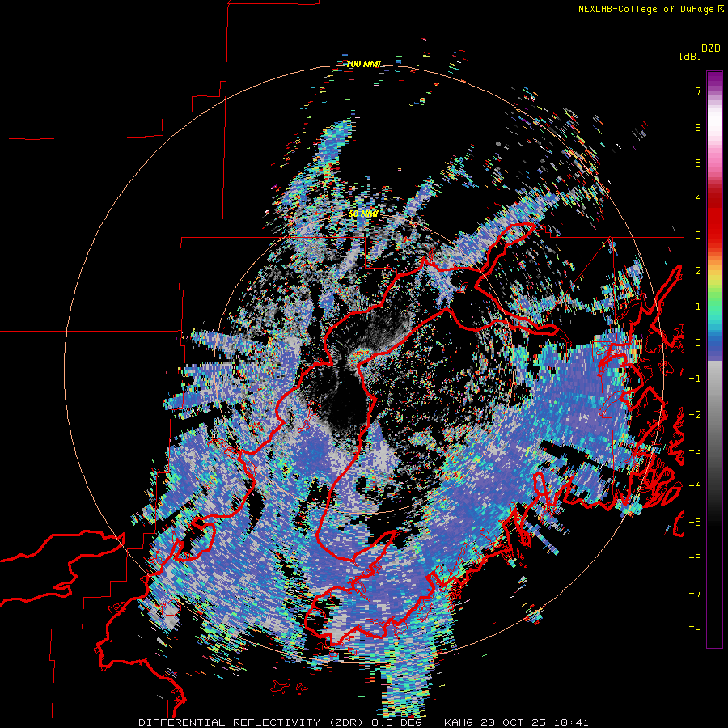
Task: Click the -5 dB tick label on the color scale
Action: (695, 522)
